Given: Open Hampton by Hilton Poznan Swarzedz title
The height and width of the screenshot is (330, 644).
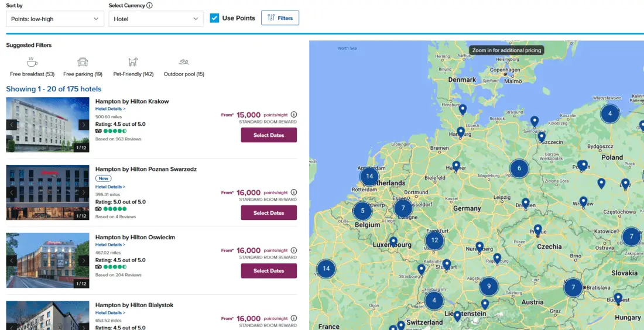Looking at the screenshot, I should (146, 169).
